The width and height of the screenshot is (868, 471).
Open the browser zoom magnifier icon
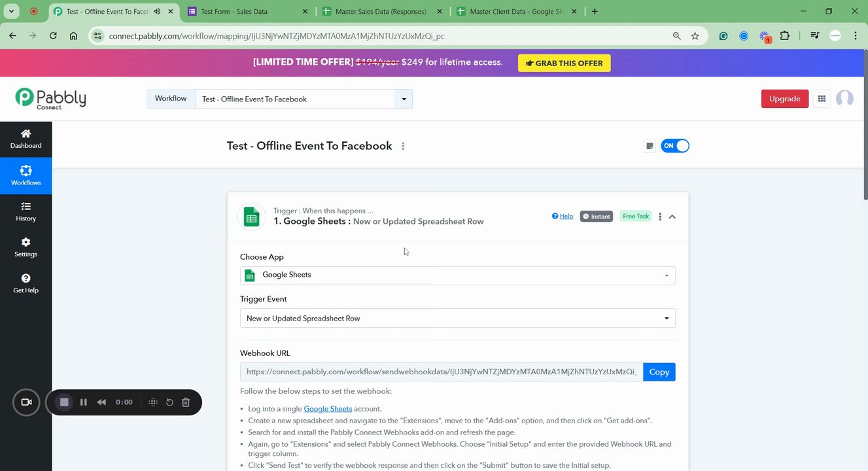677,36
